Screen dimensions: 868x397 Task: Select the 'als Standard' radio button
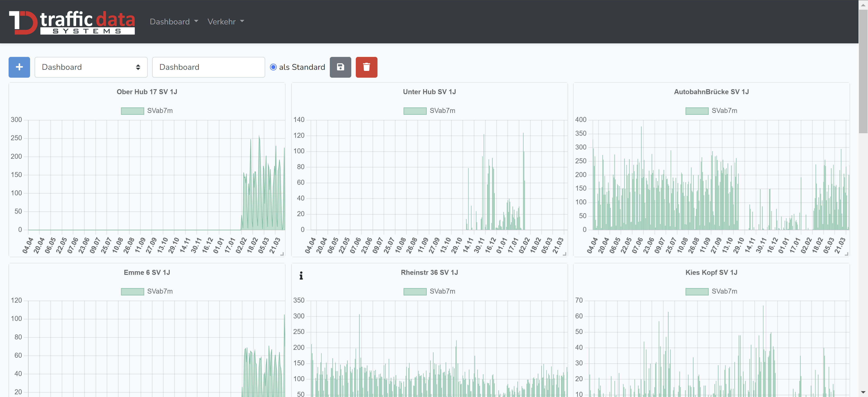[x=273, y=67]
